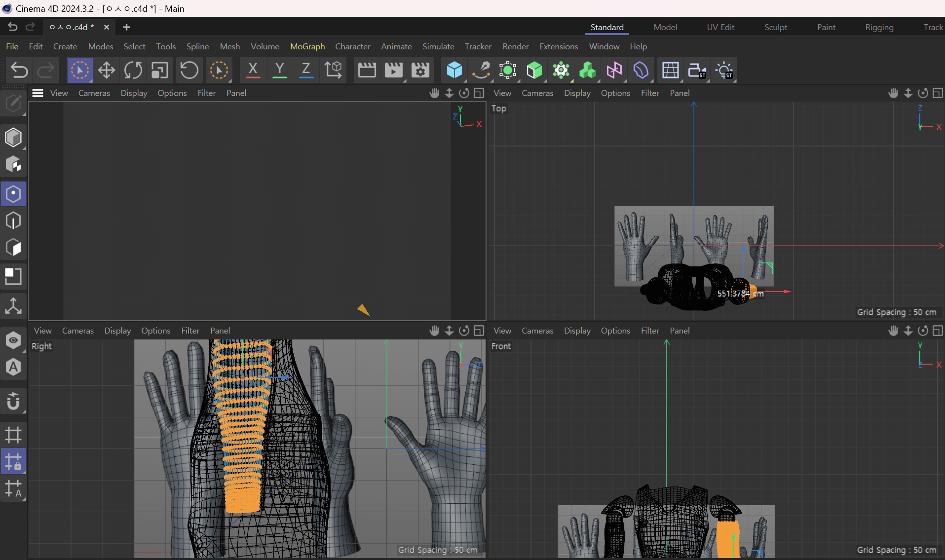The width and height of the screenshot is (945, 560).
Task: Switch to Polygons mode in sidebar
Action: point(13,248)
